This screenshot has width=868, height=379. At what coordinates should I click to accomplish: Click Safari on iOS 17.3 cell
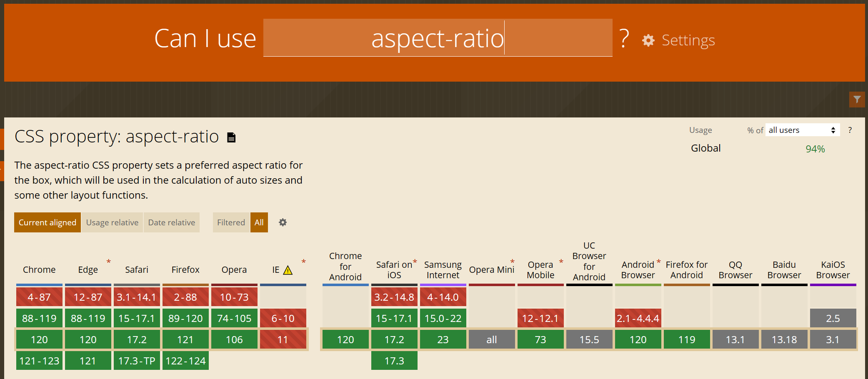pos(394,361)
